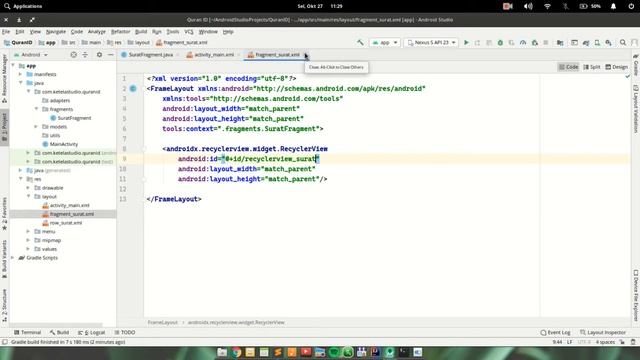The image size is (640, 360).
Task: Select MainActivity in project tree
Action: pyautogui.click(x=64, y=144)
